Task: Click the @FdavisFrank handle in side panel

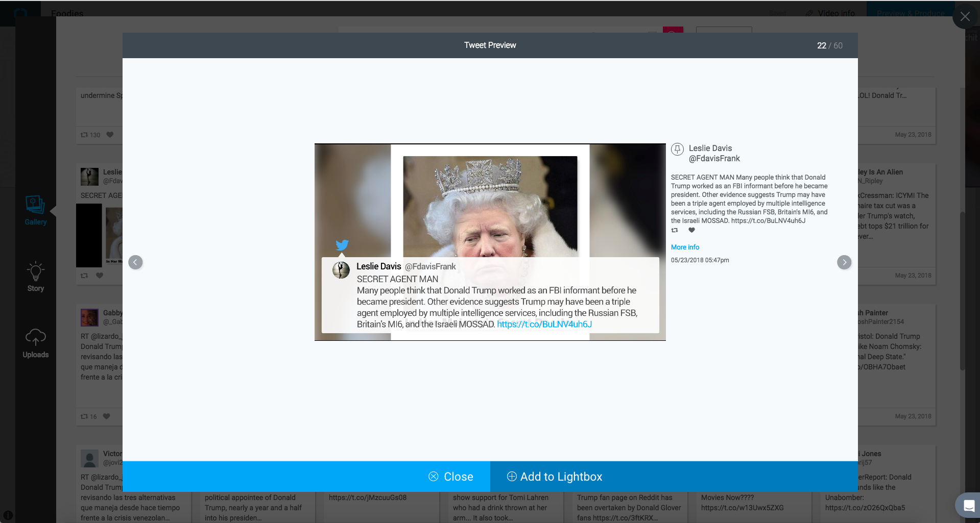Action: click(714, 159)
